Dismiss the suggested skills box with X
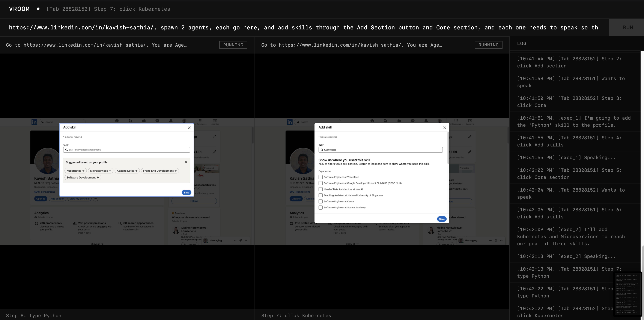The image size is (644, 320). [x=186, y=162]
